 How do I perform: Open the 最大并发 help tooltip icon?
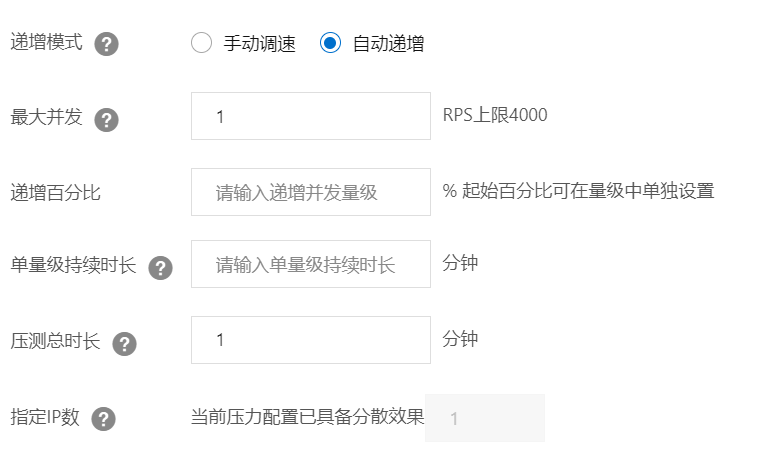click(x=106, y=120)
